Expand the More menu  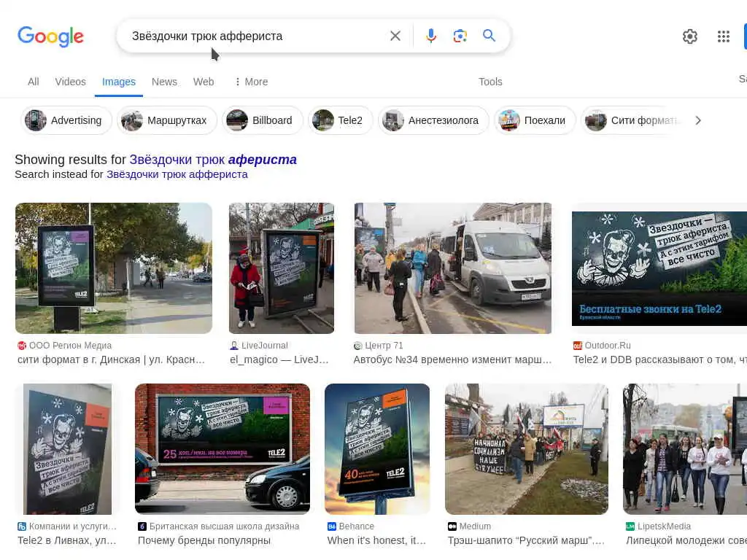(x=251, y=82)
